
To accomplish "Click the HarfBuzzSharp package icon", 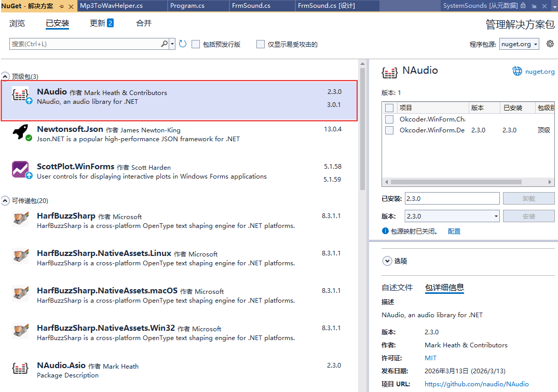I will (x=20, y=218).
